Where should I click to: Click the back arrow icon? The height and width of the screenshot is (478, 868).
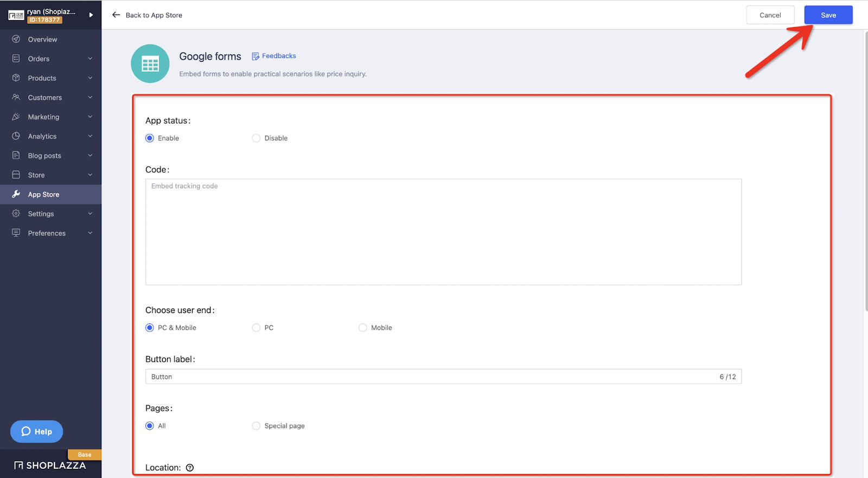116,15
